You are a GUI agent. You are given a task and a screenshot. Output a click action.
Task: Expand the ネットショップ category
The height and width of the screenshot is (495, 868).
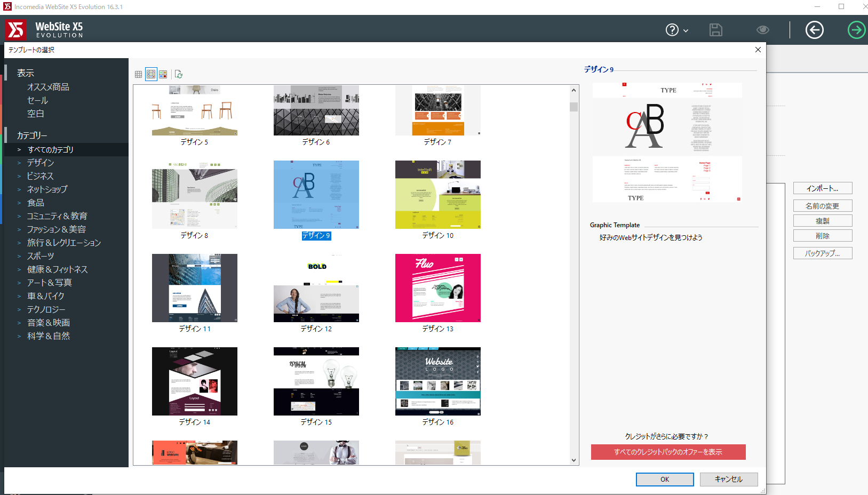tap(19, 190)
